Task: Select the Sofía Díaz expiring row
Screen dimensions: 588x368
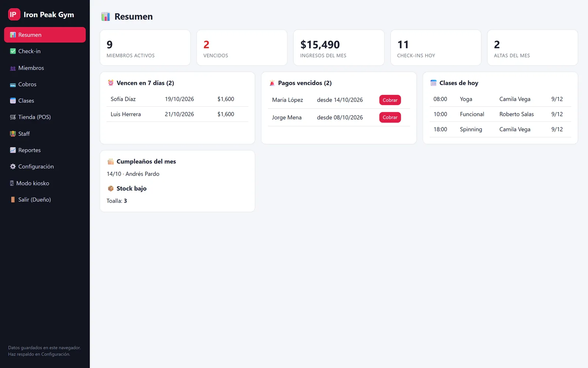Action: coord(178,99)
